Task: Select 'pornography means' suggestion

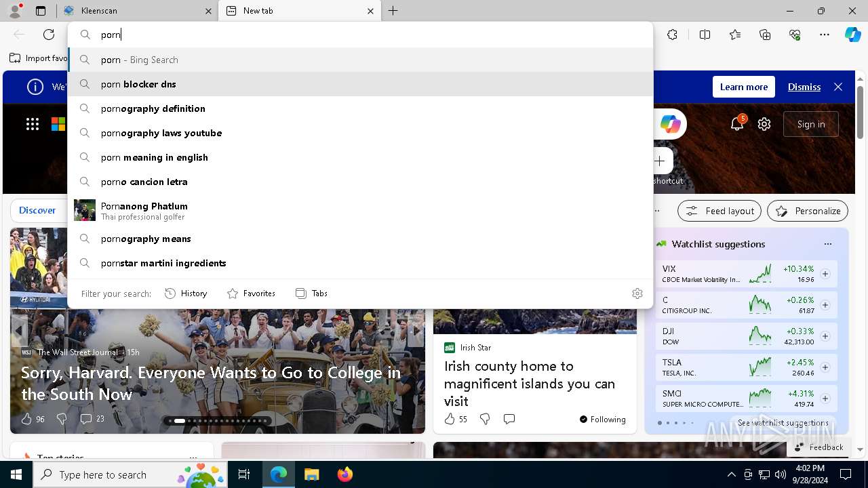Action: click(x=360, y=239)
